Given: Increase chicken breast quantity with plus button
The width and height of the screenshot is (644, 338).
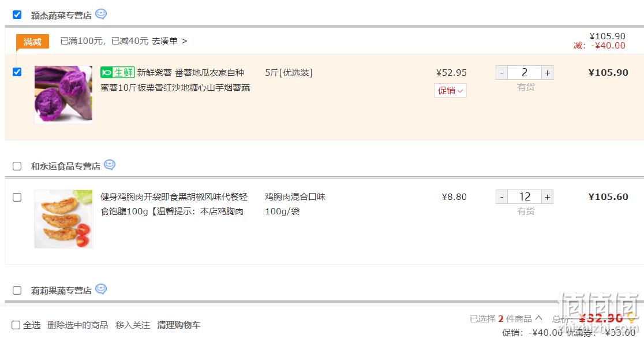Looking at the screenshot, I should click(x=547, y=197).
